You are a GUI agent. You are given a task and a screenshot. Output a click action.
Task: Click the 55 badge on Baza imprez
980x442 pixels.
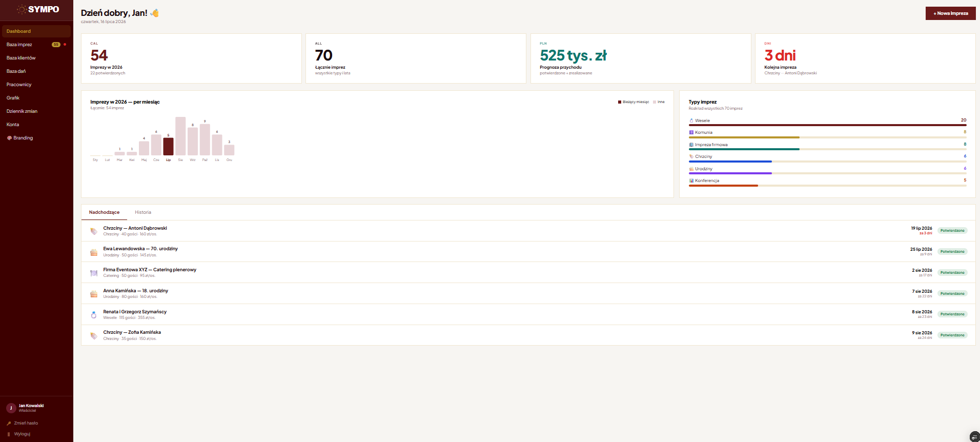tap(56, 45)
